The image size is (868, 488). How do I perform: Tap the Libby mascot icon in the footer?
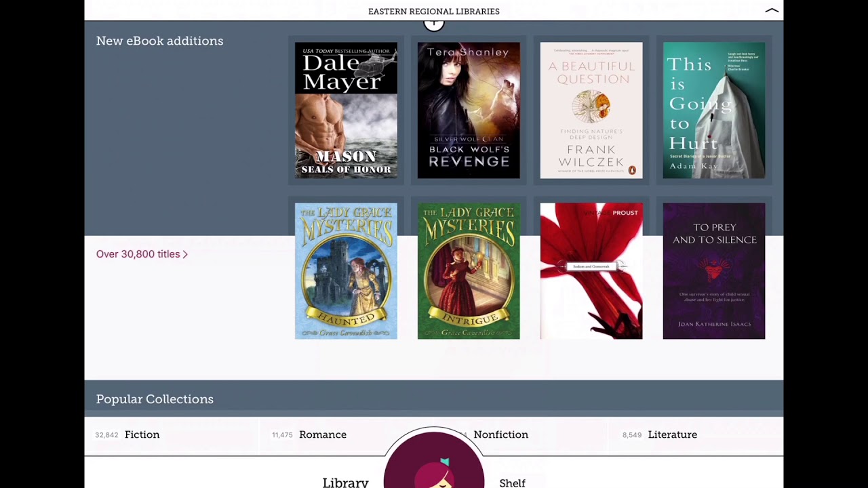coord(434,460)
